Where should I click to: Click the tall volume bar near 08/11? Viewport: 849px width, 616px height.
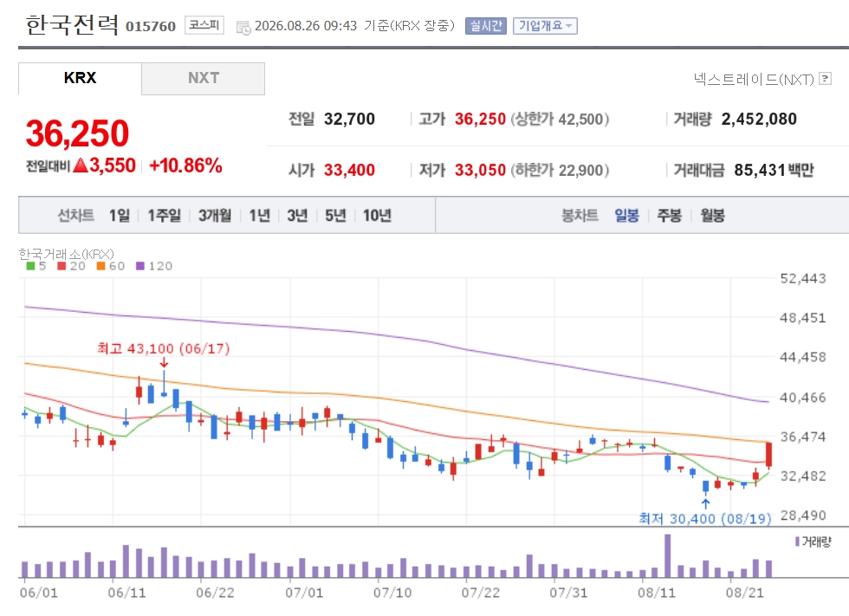point(668,556)
